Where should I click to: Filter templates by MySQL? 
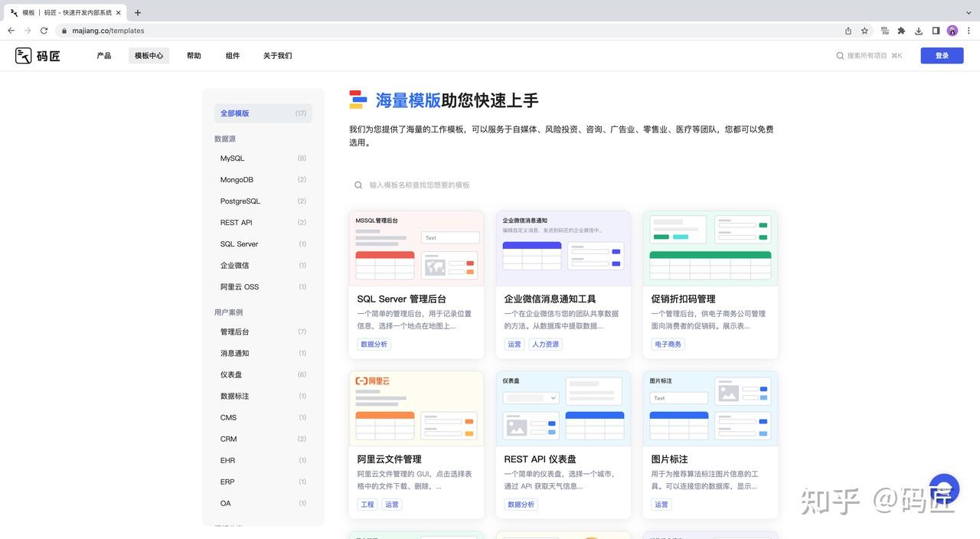[263, 158]
